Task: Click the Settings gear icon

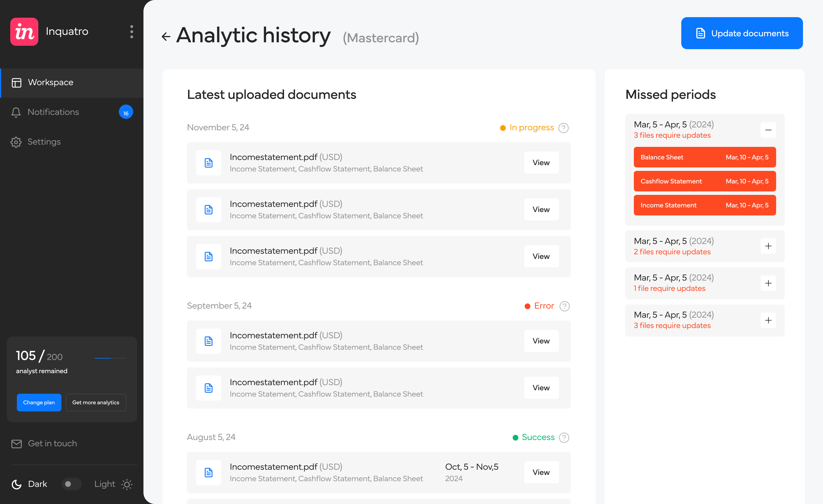Action: (16, 142)
